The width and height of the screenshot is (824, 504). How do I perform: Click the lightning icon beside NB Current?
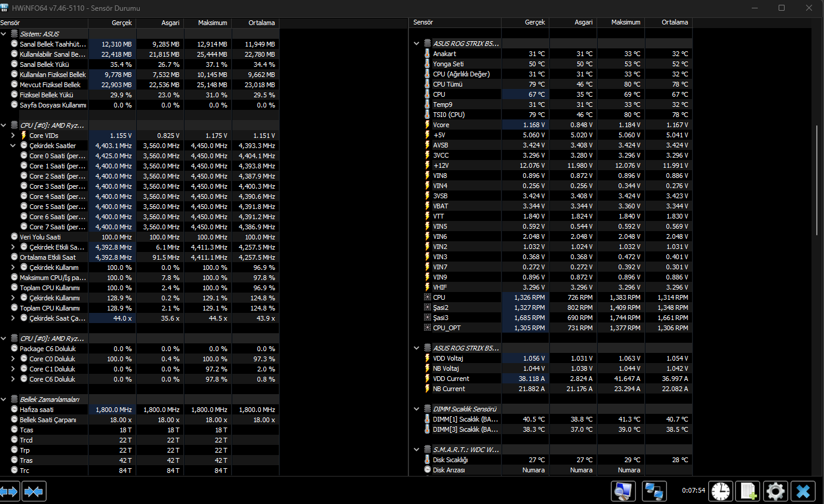click(427, 389)
